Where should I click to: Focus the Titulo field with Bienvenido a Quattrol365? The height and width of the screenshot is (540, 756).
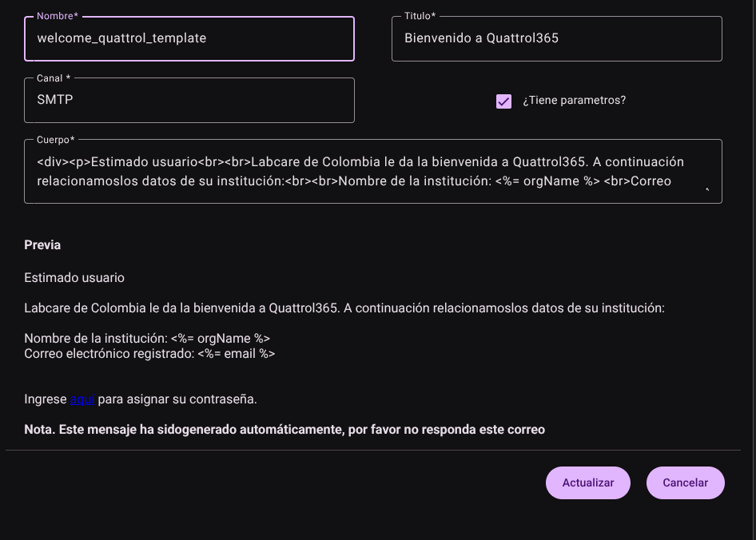click(557, 38)
